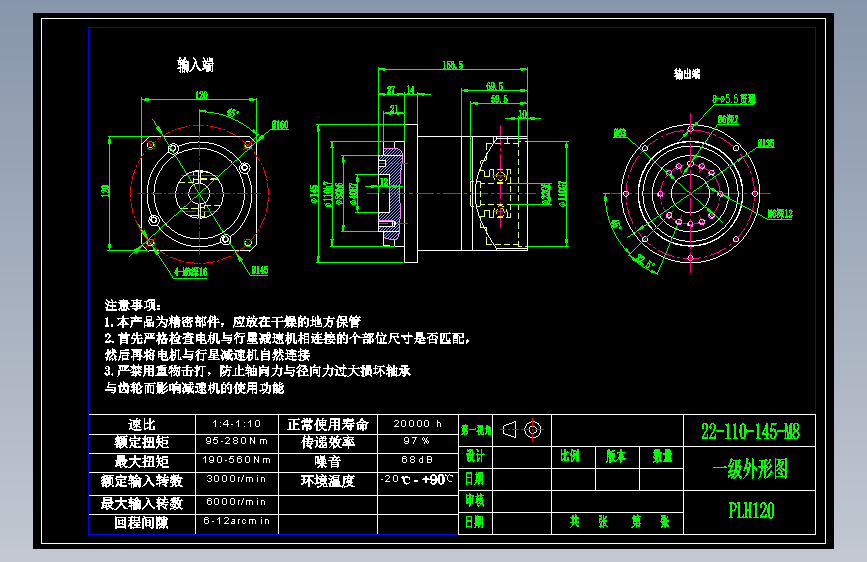Click the 第一视角 title block label
The height and width of the screenshot is (562, 867).
[x=476, y=430]
